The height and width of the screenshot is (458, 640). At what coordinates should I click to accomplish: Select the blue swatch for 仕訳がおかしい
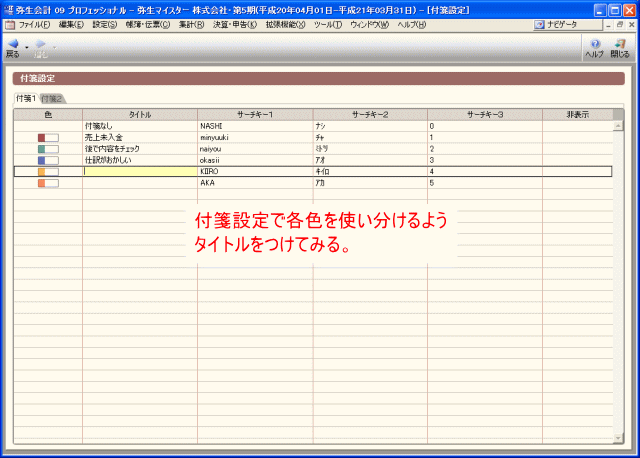click(x=48, y=160)
